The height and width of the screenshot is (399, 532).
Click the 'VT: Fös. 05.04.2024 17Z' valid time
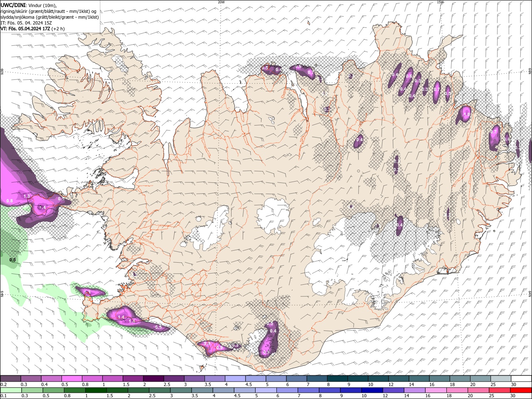25,29
